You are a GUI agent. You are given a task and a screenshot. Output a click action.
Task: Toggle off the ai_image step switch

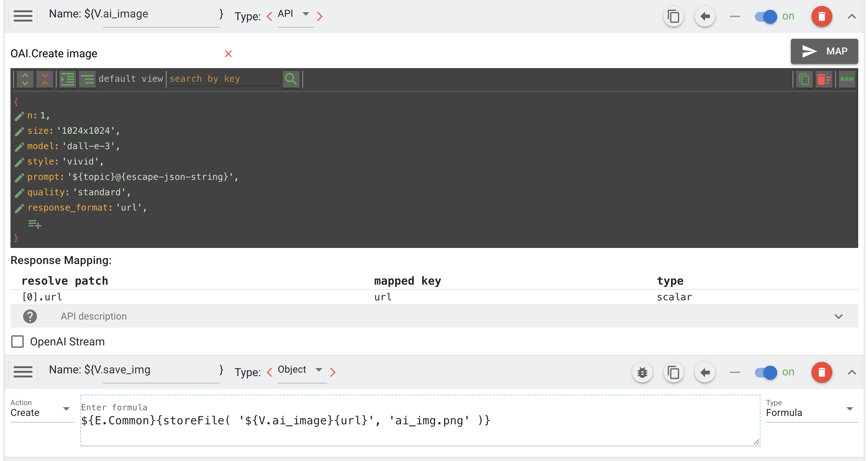[766, 16]
